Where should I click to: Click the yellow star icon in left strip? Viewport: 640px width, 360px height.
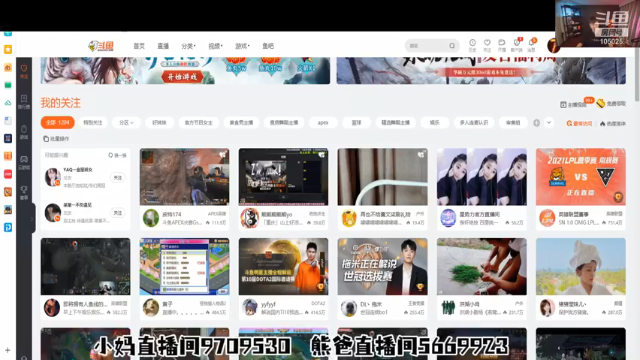pyautogui.click(x=8, y=49)
